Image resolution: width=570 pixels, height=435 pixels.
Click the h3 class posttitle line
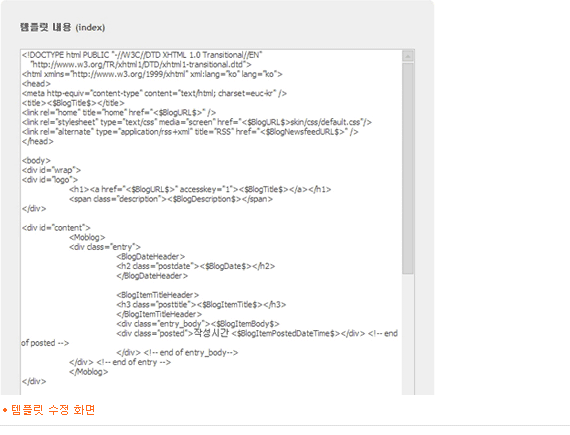coord(201,305)
